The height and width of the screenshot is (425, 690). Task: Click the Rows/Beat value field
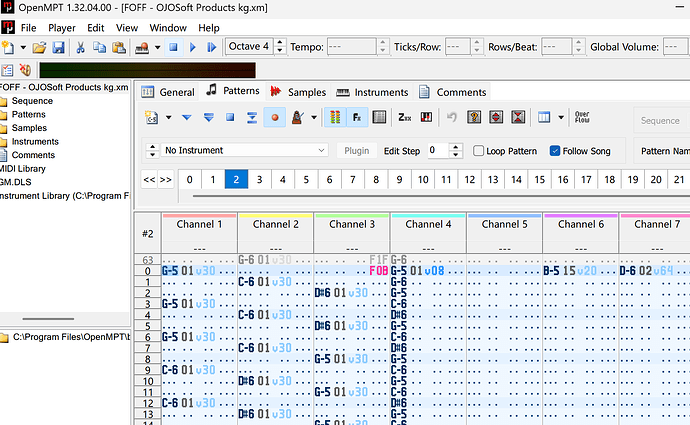tap(556, 47)
